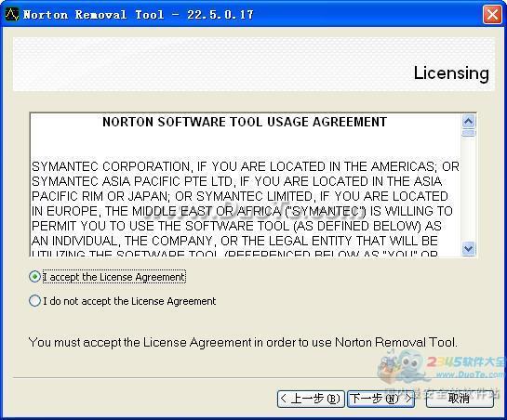Go back with the 上一步 (B) button
507x420 pixels.
pos(311,399)
